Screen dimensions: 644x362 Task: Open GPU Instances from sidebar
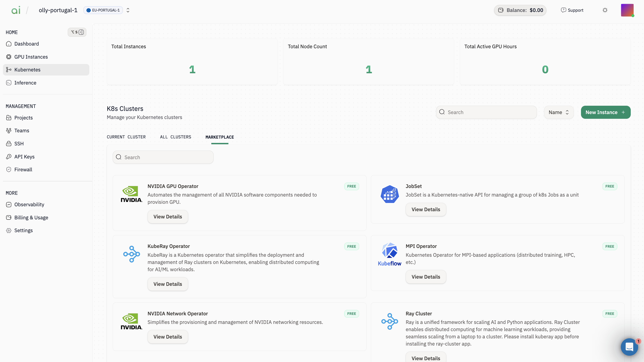coord(31,57)
